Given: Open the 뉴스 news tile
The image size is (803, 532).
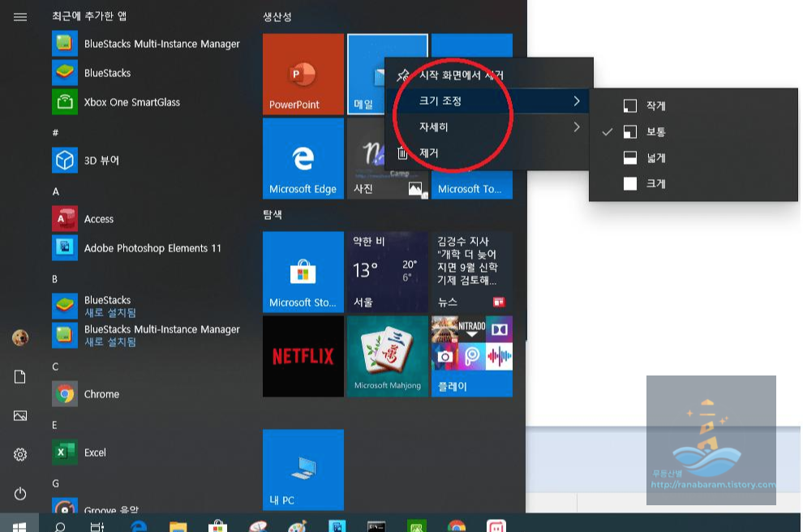Looking at the screenshot, I should click(471, 272).
